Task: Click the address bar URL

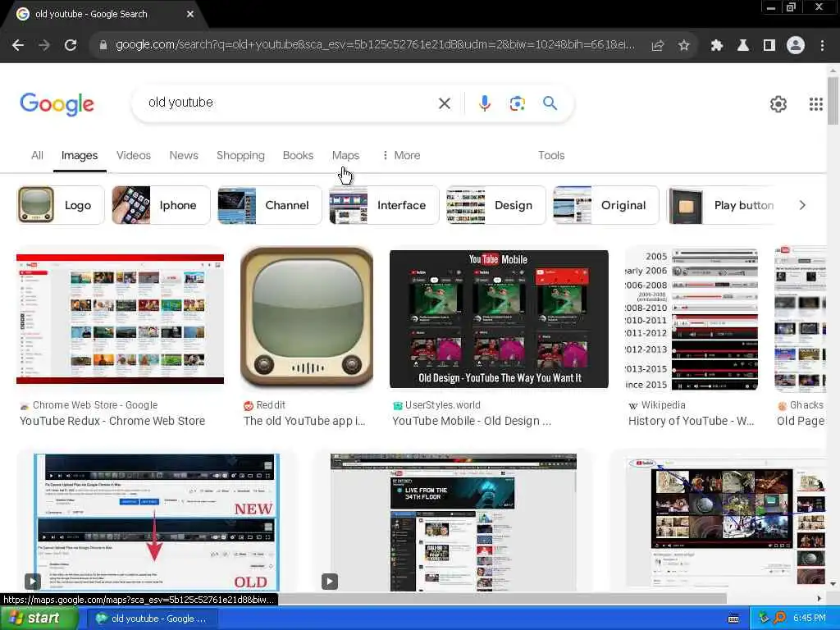Action: coord(375,45)
